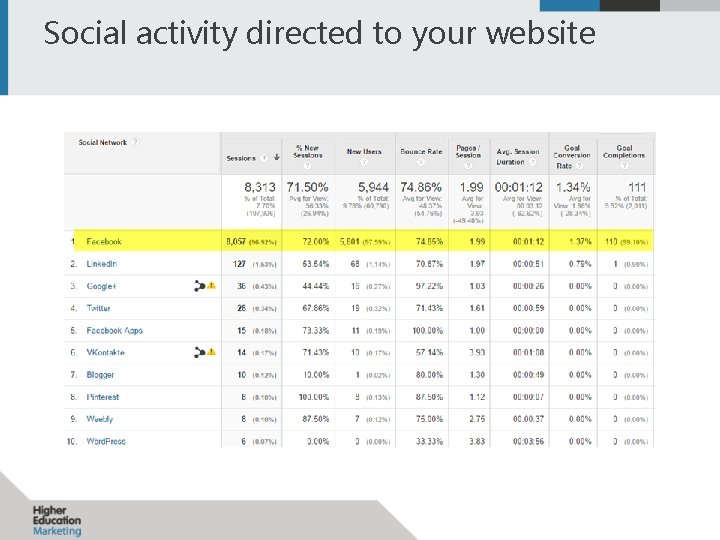Select Google+ bounce rate 97.22%
720x540 pixels.
[429, 286]
